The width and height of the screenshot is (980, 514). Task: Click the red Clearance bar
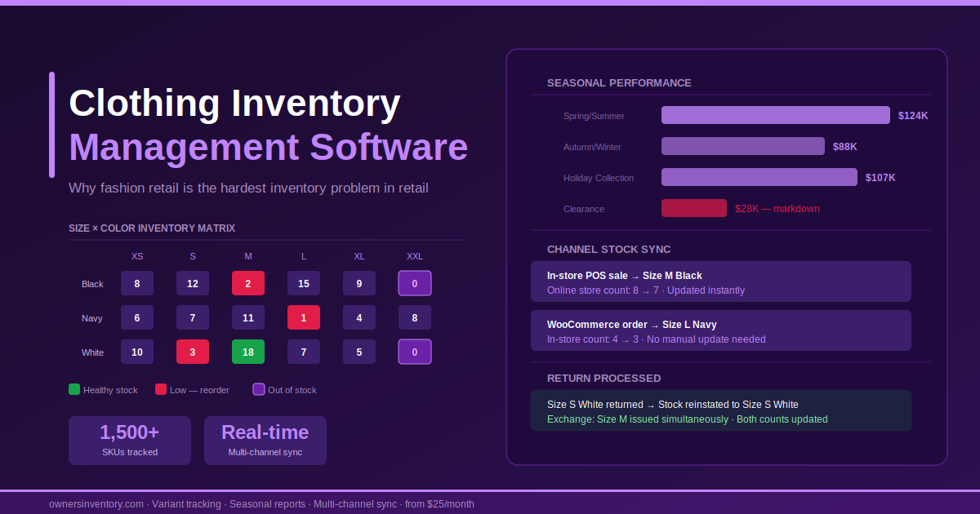click(694, 208)
